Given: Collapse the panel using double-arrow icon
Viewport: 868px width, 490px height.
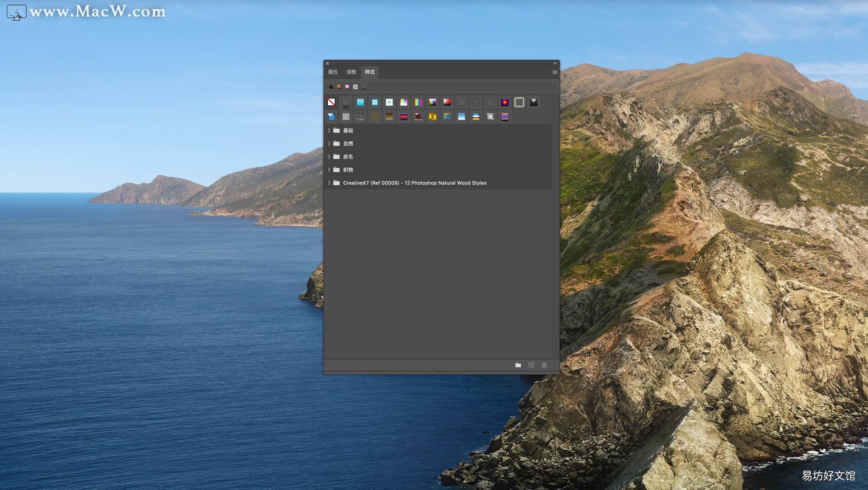Looking at the screenshot, I should pos(555,63).
